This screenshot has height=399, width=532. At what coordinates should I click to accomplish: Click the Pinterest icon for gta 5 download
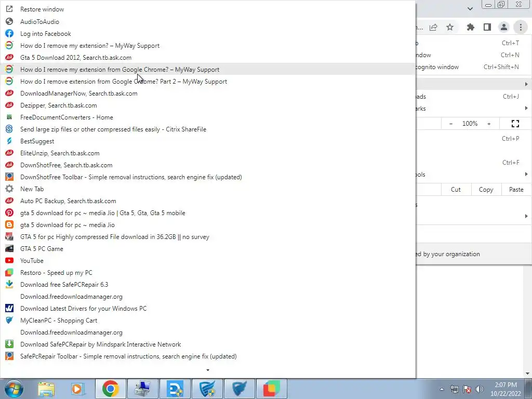9,212
